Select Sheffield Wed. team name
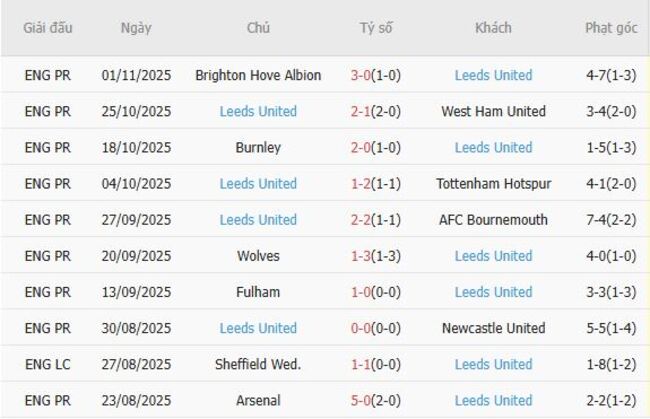Image resolution: width=650 pixels, height=419 pixels. 258,364
